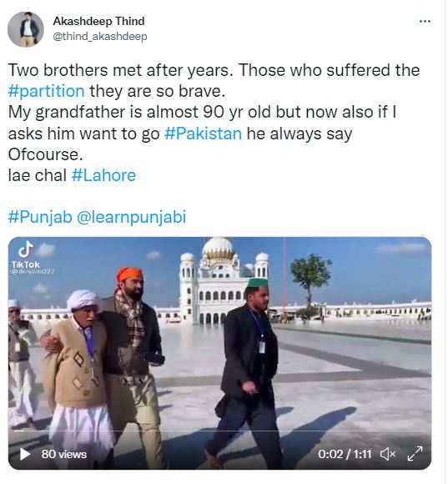Open the @thind_akashdeep handle link

pyautogui.click(x=100, y=37)
